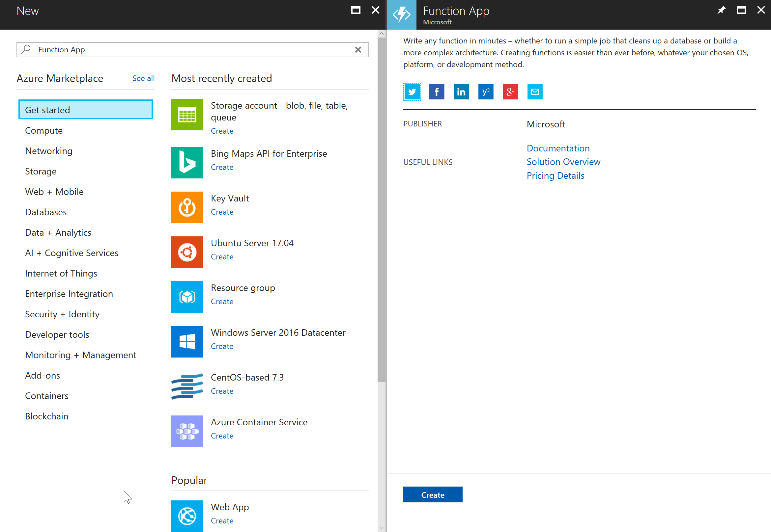This screenshot has width=771, height=532.
Task: Open the Windows Server 2016 icon
Action: (187, 341)
